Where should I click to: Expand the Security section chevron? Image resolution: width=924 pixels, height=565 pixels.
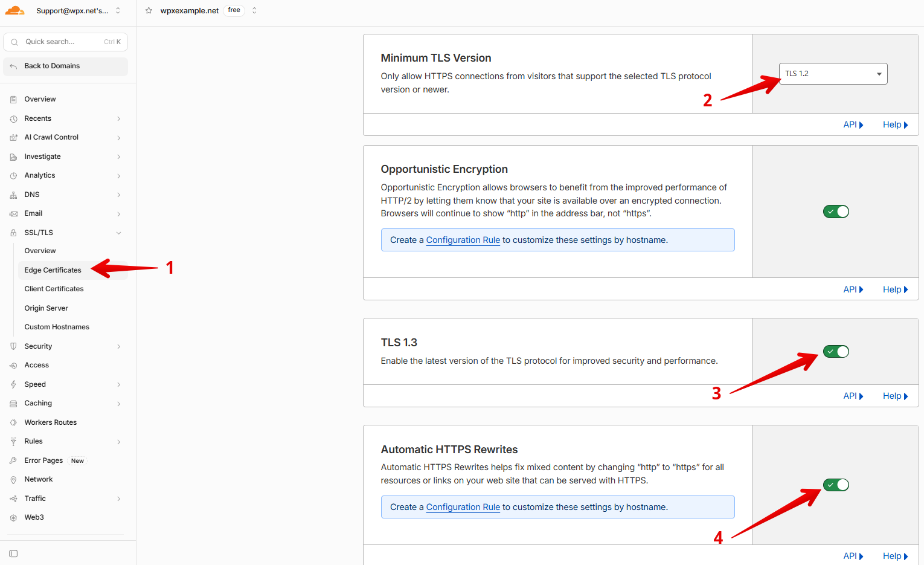118,346
